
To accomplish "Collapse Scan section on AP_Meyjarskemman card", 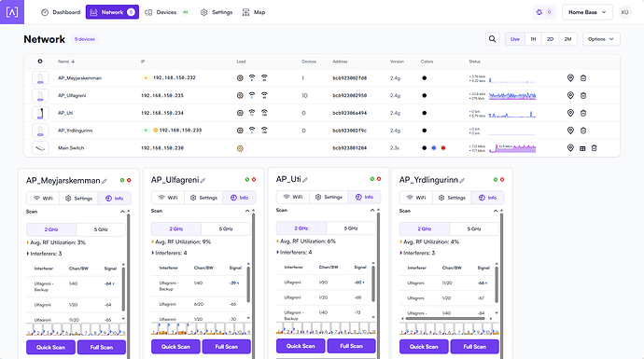I will tap(122, 212).
